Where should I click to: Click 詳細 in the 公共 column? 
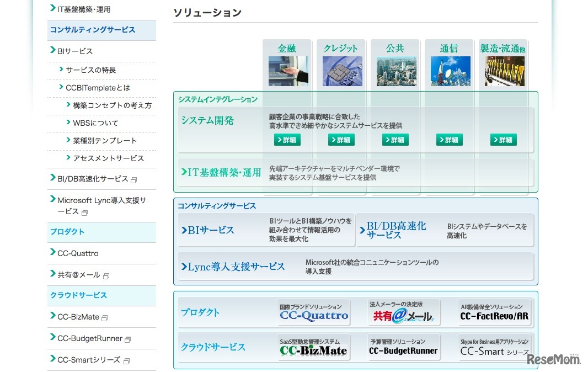coord(394,140)
